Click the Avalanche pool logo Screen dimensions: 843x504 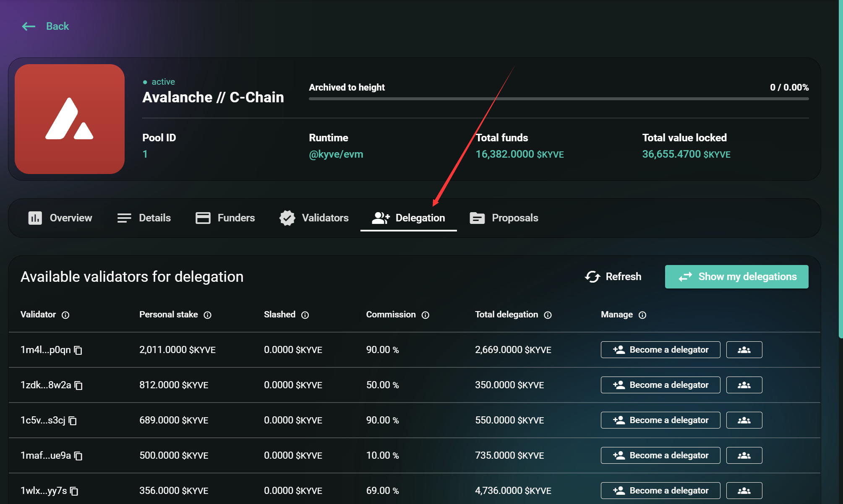pos(70,119)
